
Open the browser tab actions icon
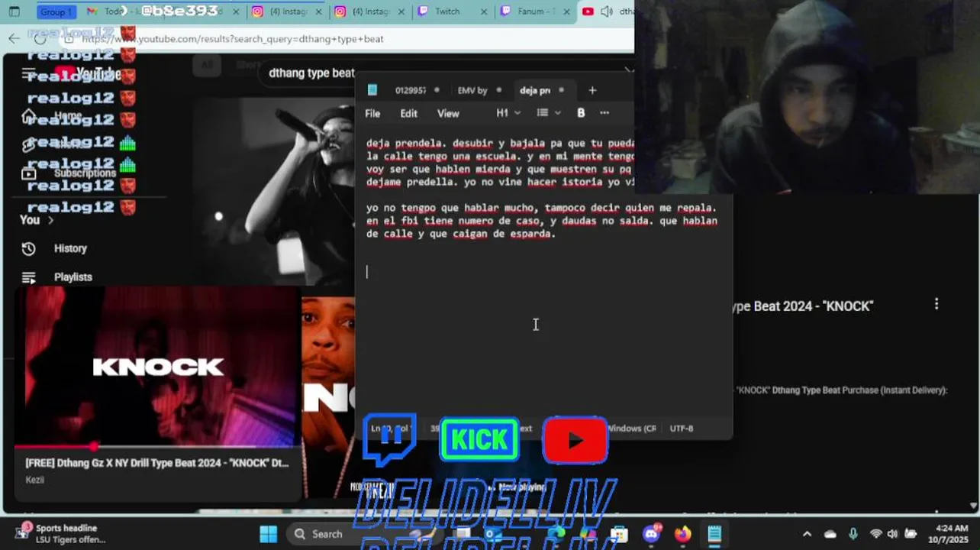14,11
